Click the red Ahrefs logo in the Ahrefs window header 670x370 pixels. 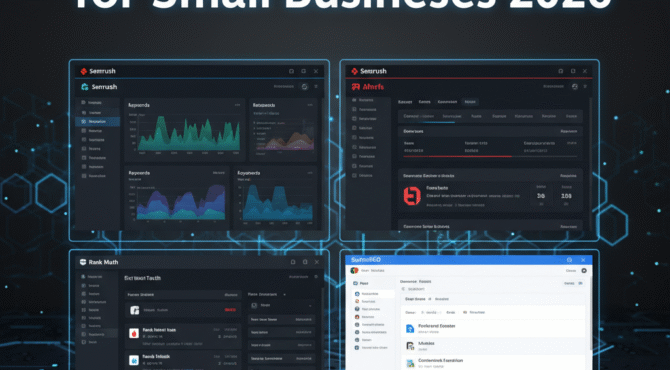[x=356, y=87]
